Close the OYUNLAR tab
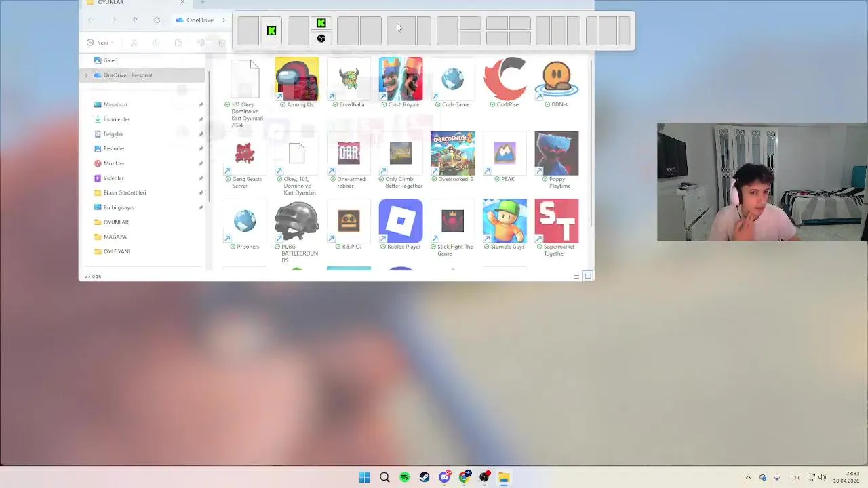868x488 pixels. tap(182, 3)
